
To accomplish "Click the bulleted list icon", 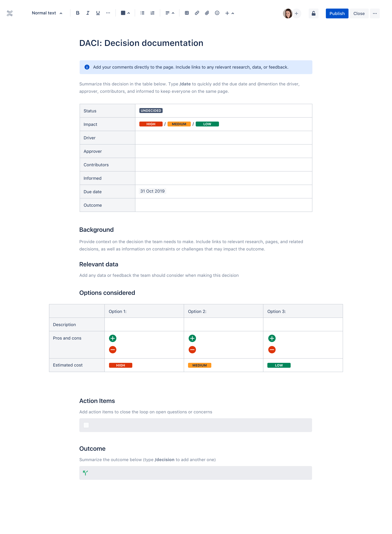I will [142, 13].
